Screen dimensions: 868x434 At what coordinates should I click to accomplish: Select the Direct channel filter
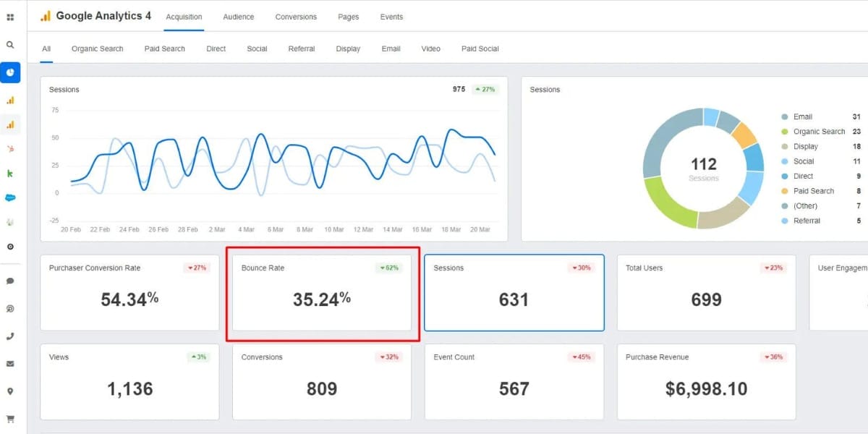(x=216, y=48)
